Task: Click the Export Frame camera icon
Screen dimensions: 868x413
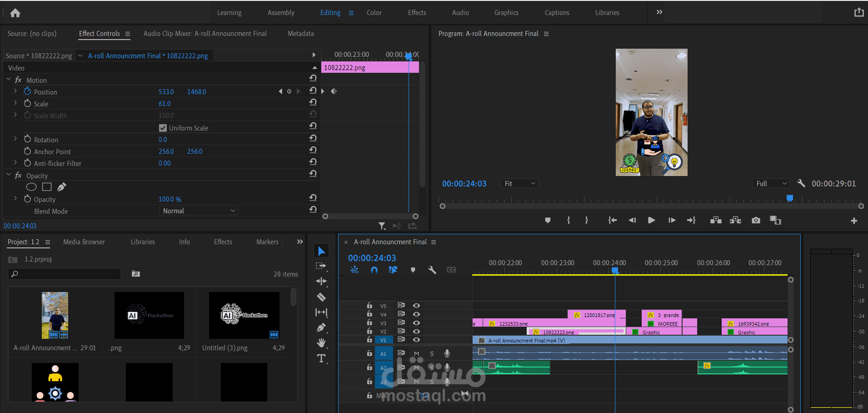Action: (756, 220)
